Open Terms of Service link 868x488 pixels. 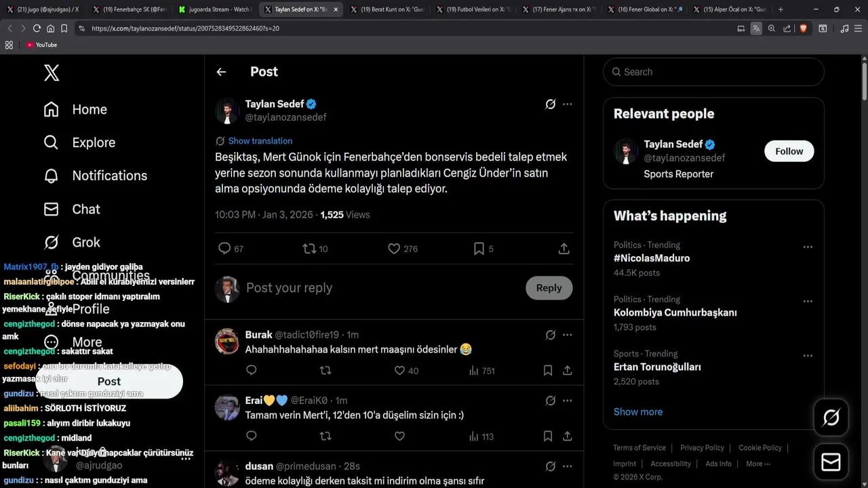[x=639, y=447]
